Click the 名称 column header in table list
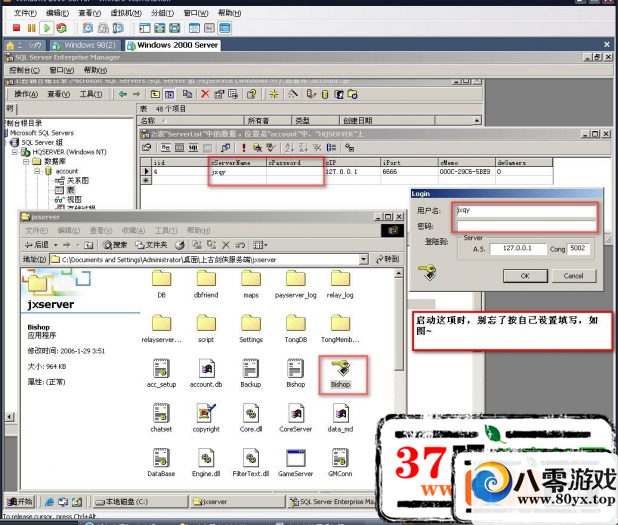Image resolution: width=618 pixels, height=525 pixels. click(x=190, y=121)
